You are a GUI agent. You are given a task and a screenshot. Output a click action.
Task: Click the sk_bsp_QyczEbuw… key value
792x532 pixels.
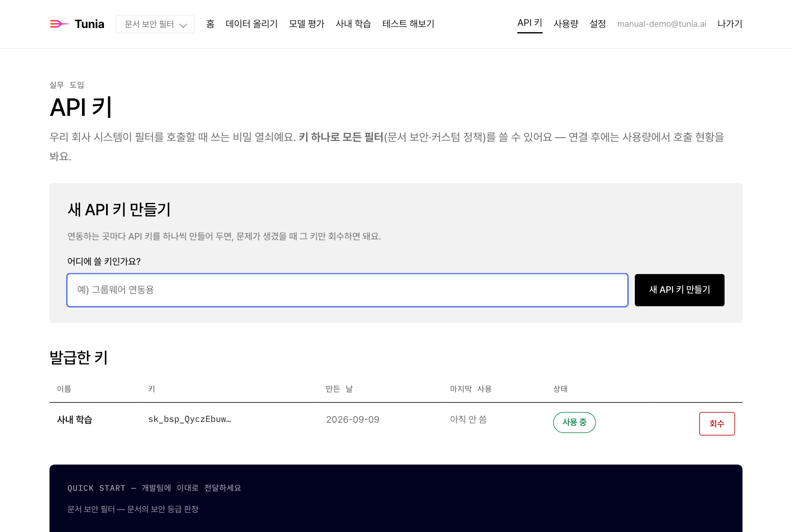190,419
